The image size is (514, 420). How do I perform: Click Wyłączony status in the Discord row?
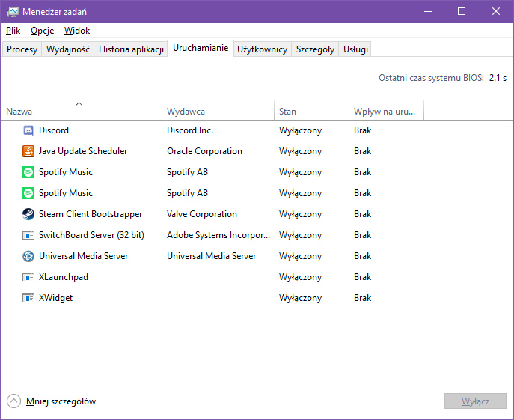click(300, 130)
